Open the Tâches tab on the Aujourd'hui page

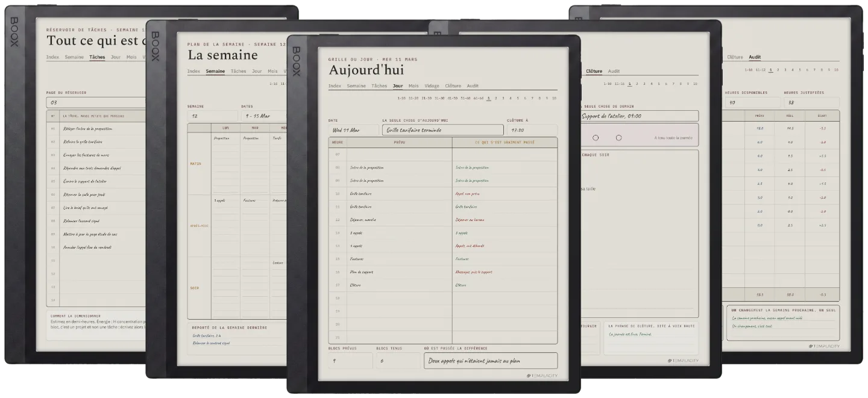[379, 86]
